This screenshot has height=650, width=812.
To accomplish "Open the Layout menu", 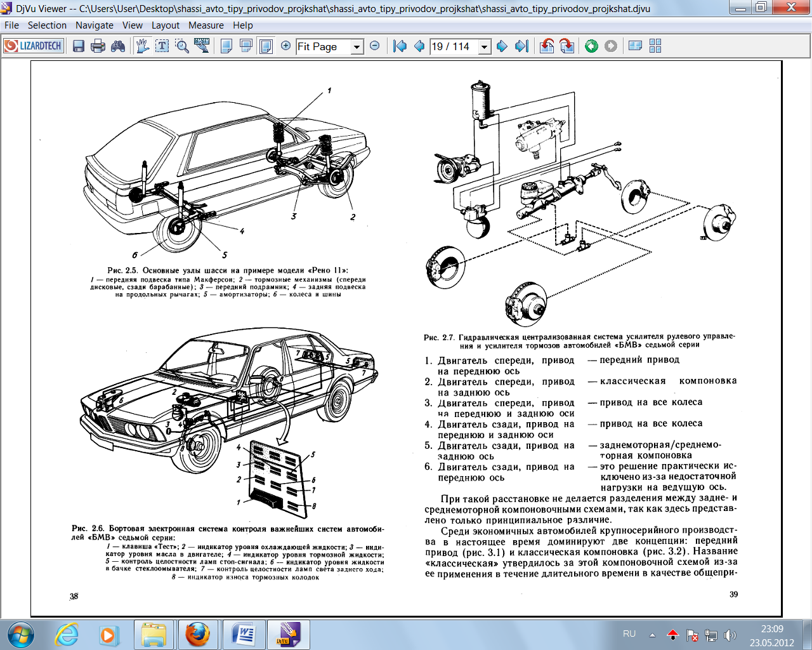I will click(166, 25).
